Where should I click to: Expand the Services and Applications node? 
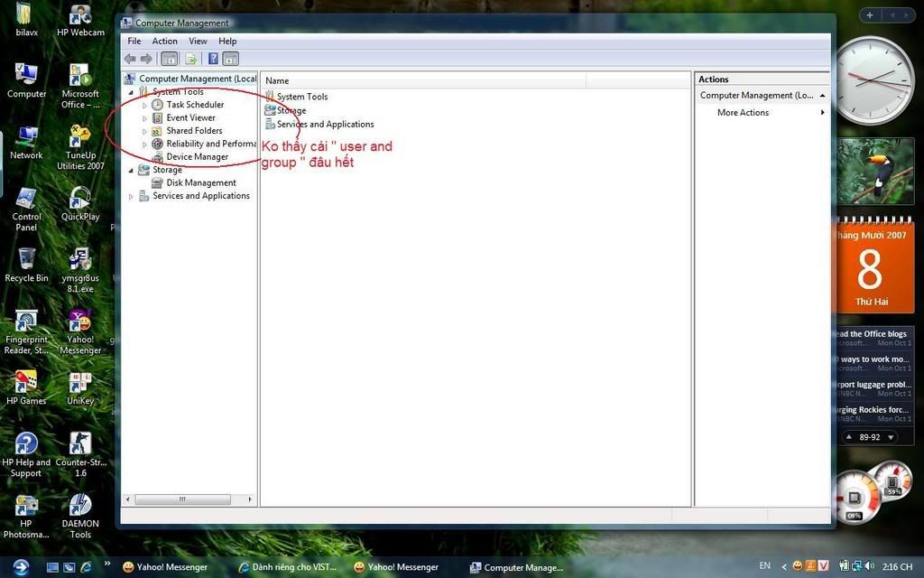click(x=131, y=196)
